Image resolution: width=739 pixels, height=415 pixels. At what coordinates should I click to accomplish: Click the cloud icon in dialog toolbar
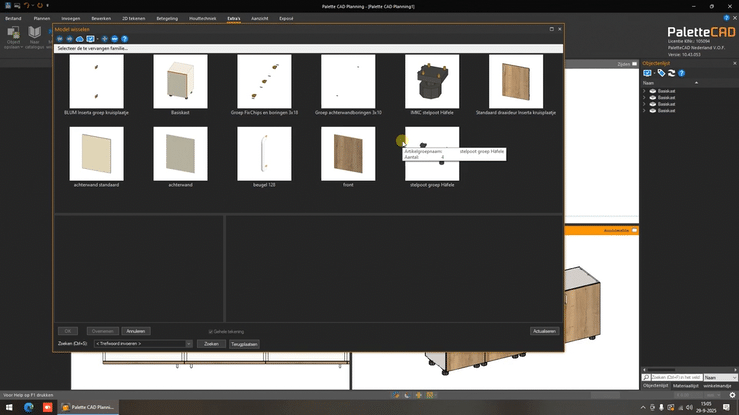(80, 39)
